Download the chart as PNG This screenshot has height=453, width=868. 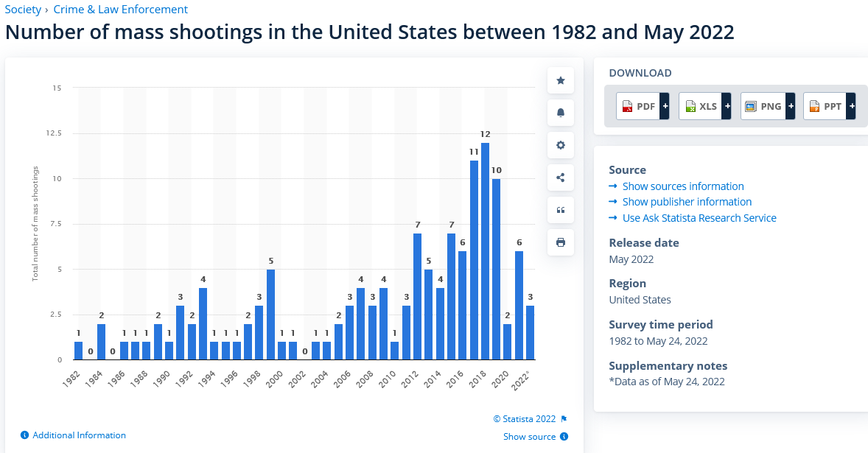coord(767,107)
